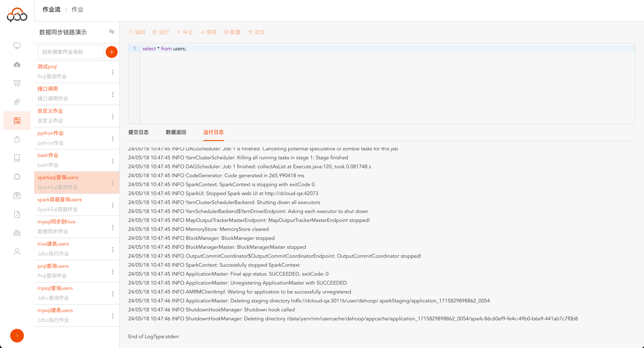
Task: Open the 配置 settings toolbar button
Action: (232, 32)
